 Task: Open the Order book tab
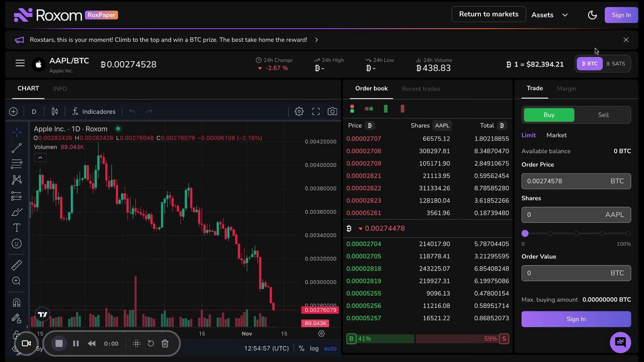(x=371, y=88)
